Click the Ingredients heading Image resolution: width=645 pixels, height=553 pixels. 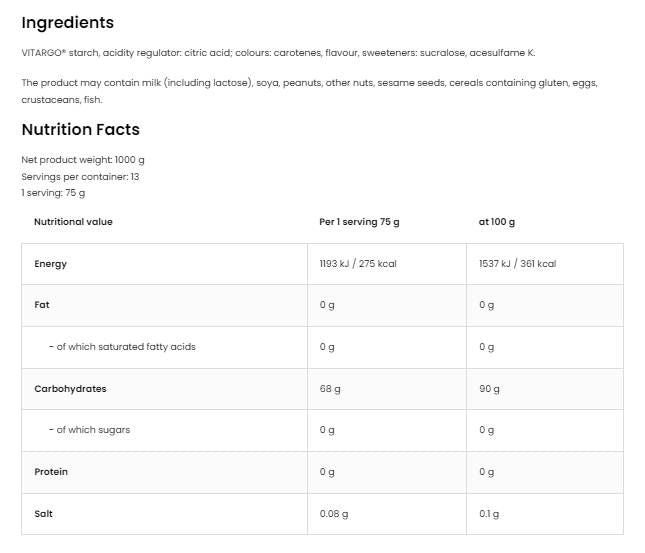pos(68,22)
